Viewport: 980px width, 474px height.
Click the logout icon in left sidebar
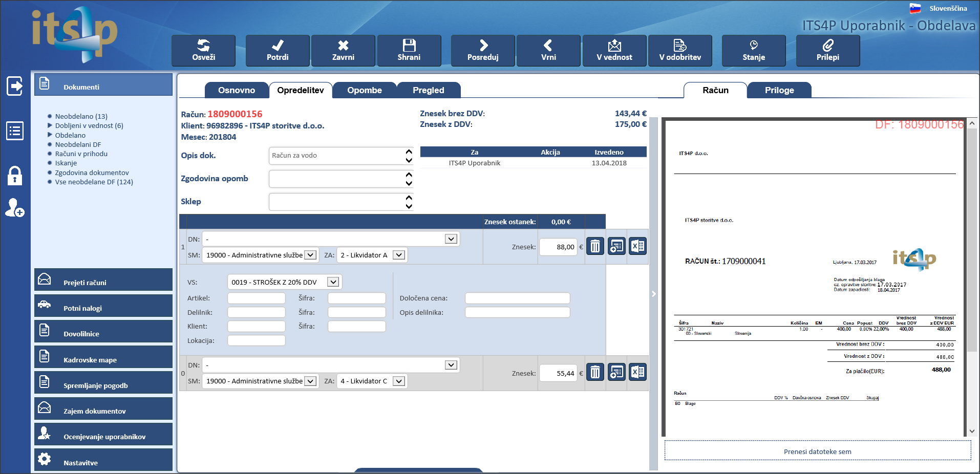[x=15, y=86]
